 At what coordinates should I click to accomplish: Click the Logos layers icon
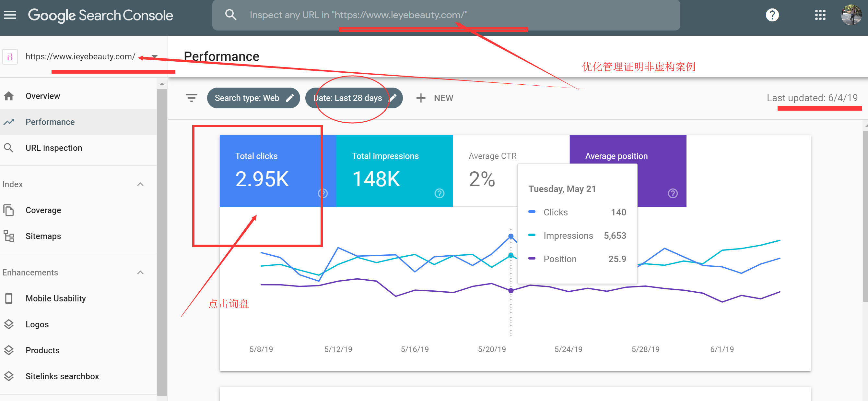click(9, 324)
